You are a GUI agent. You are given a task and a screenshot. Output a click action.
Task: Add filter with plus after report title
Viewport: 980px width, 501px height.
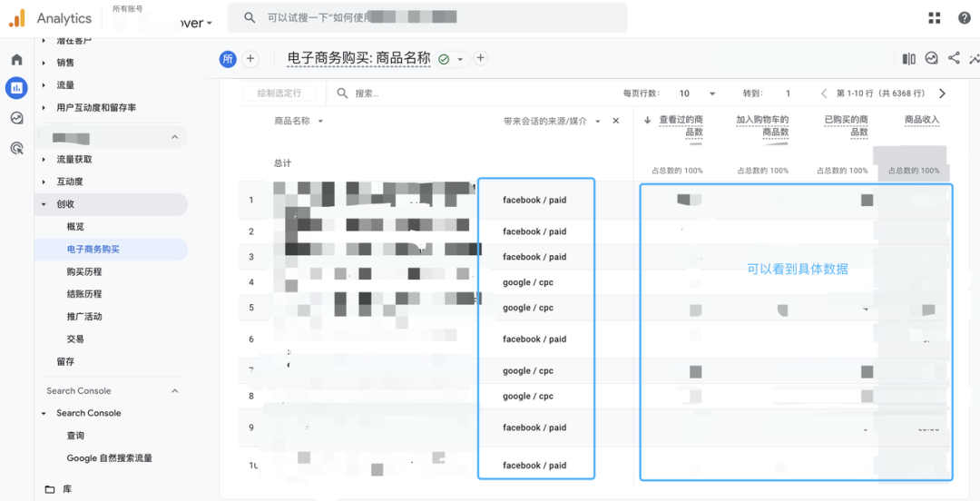click(480, 58)
